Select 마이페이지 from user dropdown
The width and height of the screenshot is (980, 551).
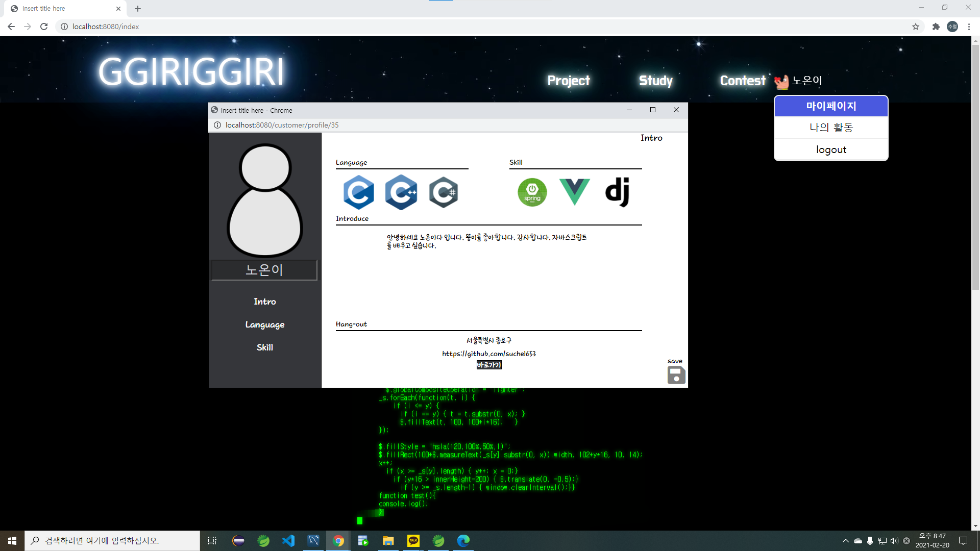[x=831, y=106]
